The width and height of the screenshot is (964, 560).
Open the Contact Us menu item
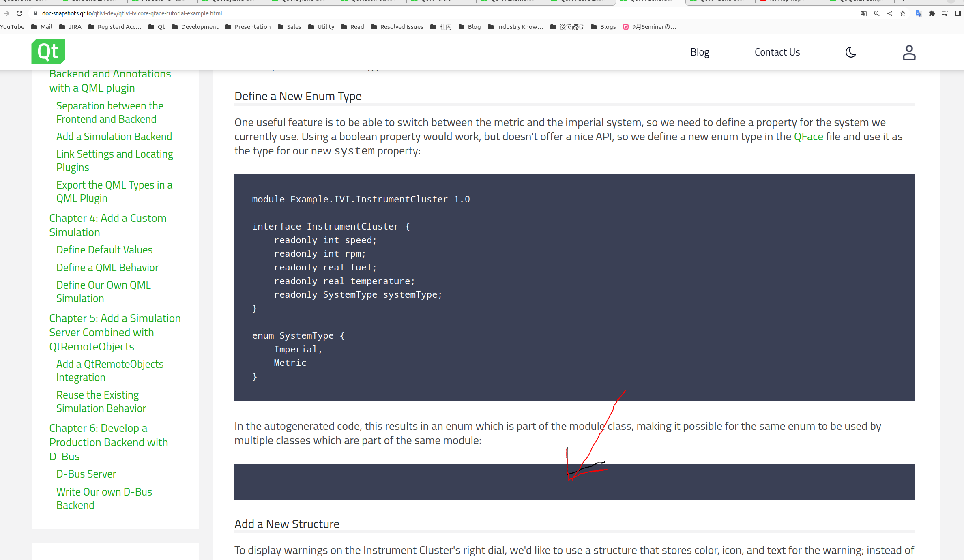point(777,52)
